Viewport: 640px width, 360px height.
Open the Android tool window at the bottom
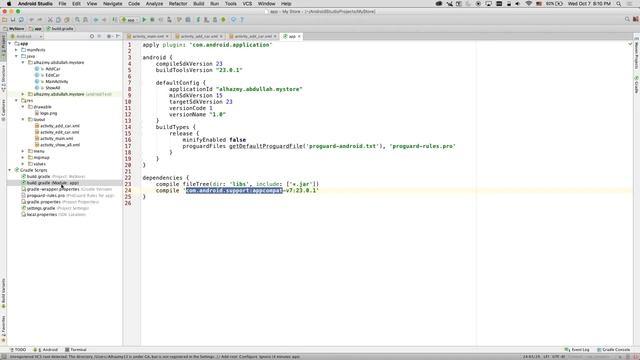(46, 350)
